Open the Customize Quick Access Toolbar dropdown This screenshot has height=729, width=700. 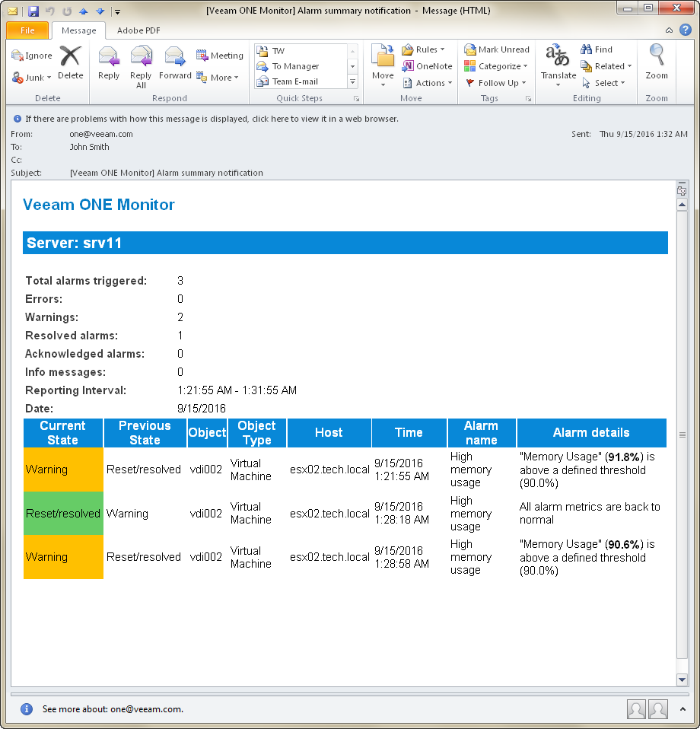118,11
